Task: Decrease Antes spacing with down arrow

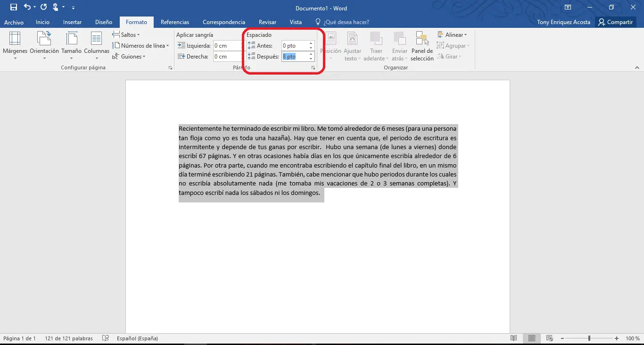Action: click(311, 48)
